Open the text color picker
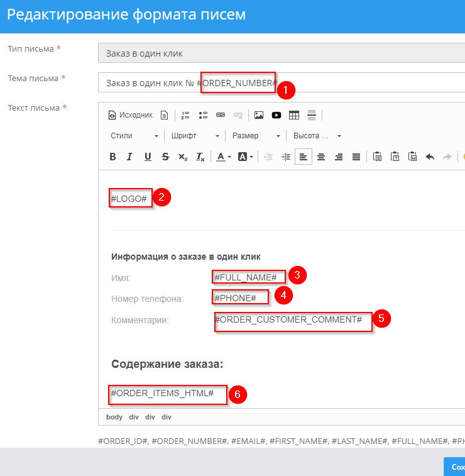Image resolution: width=465 pixels, height=476 pixels. 224,157
